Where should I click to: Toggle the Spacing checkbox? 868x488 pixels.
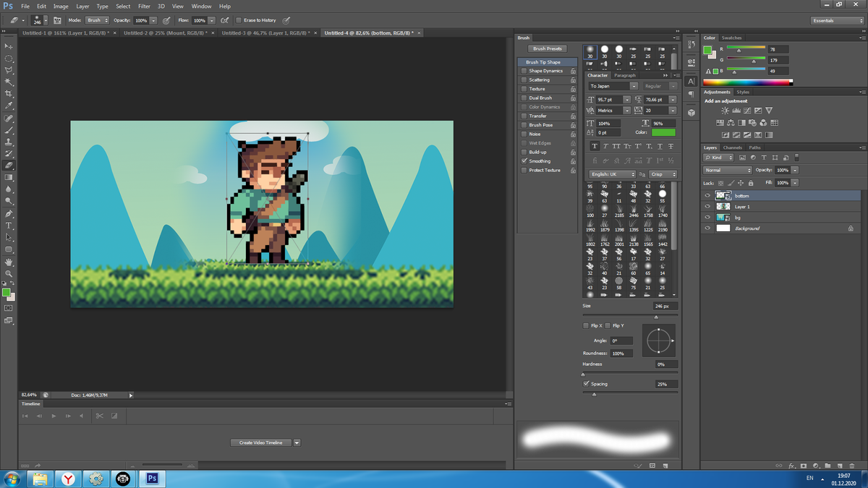[x=587, y=384]
